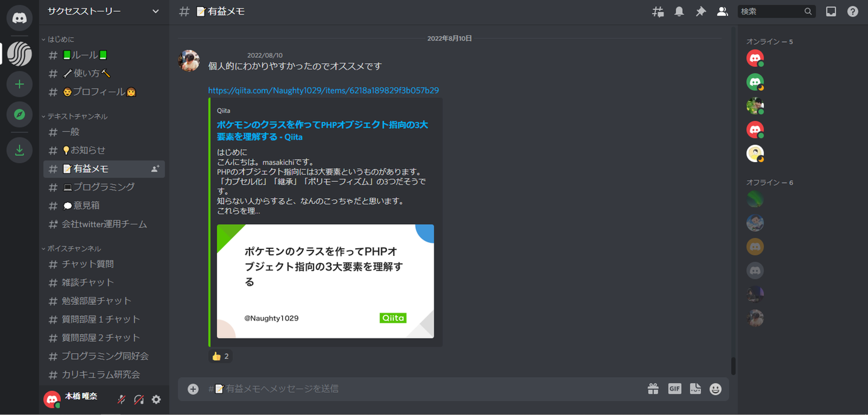This screenshot has width=868, height=415.
Task: Click the Qiita provider label in embed
Action: [x=224, y=111]
